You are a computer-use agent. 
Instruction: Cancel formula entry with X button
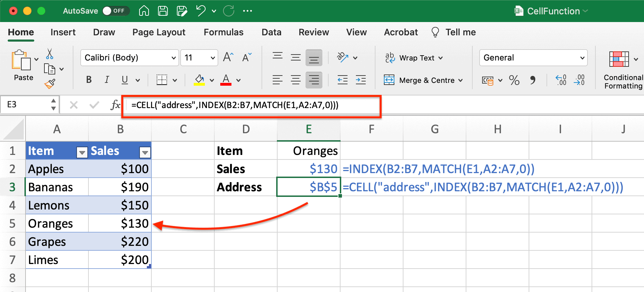pyautogui.click(x=74, y=105)
